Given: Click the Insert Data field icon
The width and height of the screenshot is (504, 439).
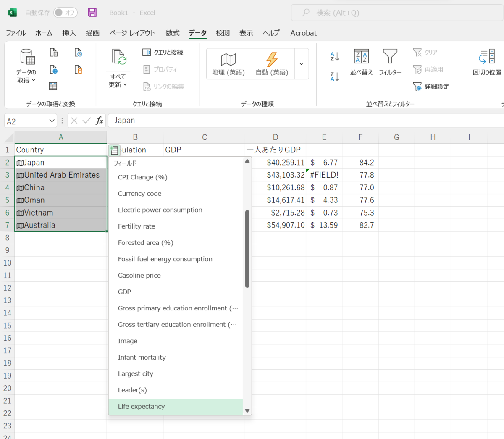Looking at the screenshot, I should pyautogui.click(x=114, y=150).
